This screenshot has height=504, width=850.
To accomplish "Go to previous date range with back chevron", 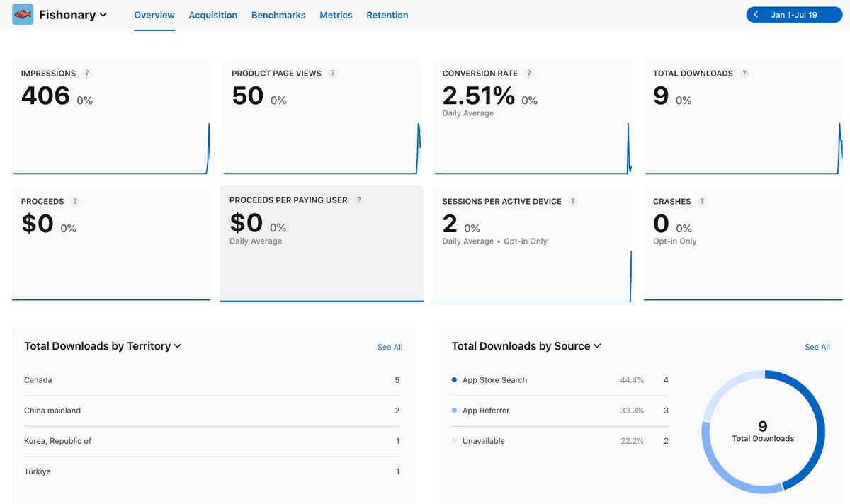I will click(756, 13).
